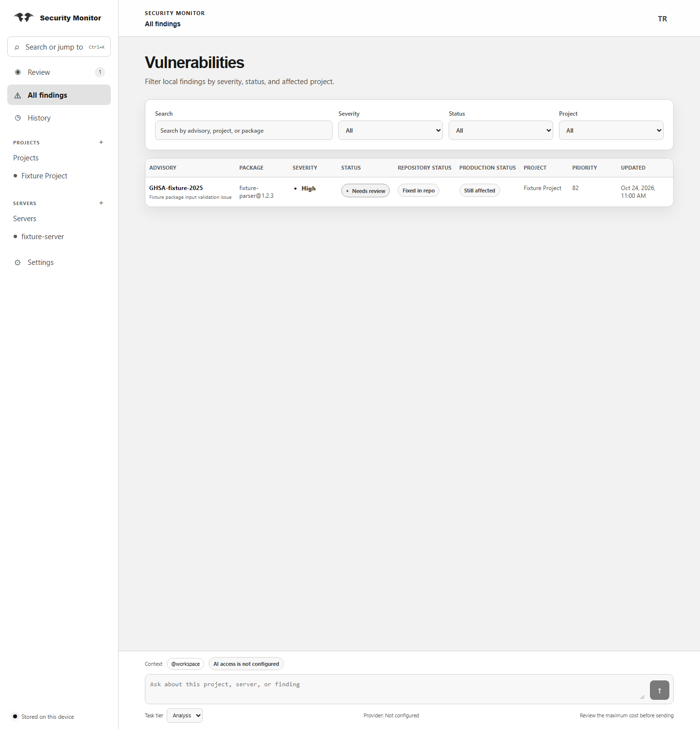This screenshot has height=729, width=700.
Task: Click the fixture-parser@1.2.3 package cell
Action: click(256, 192)
